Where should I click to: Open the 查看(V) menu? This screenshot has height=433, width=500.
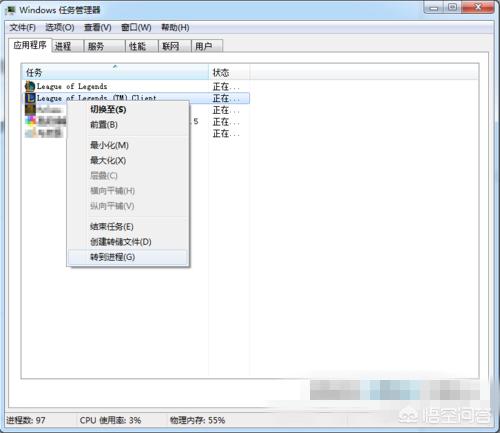(x=98, y=27)
